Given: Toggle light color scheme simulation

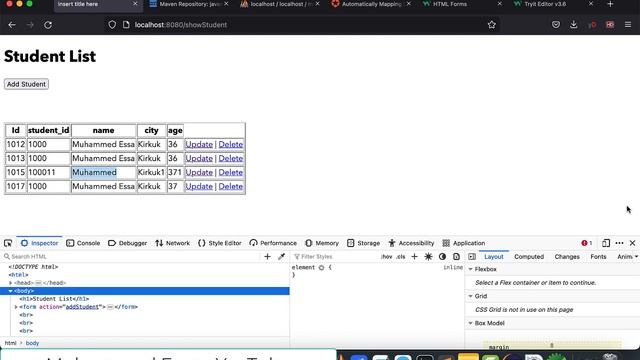Looking at the screenshot, I should [x=428, y=257].
